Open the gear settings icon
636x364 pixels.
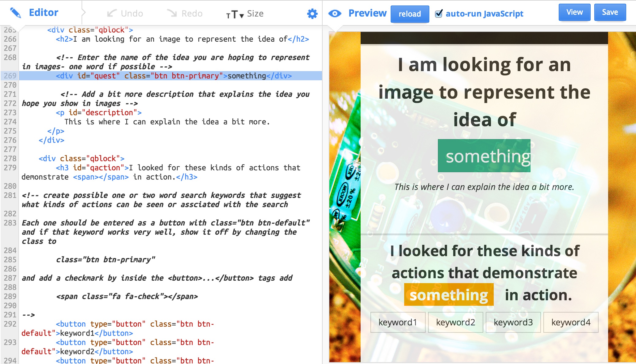pos(312,13)
